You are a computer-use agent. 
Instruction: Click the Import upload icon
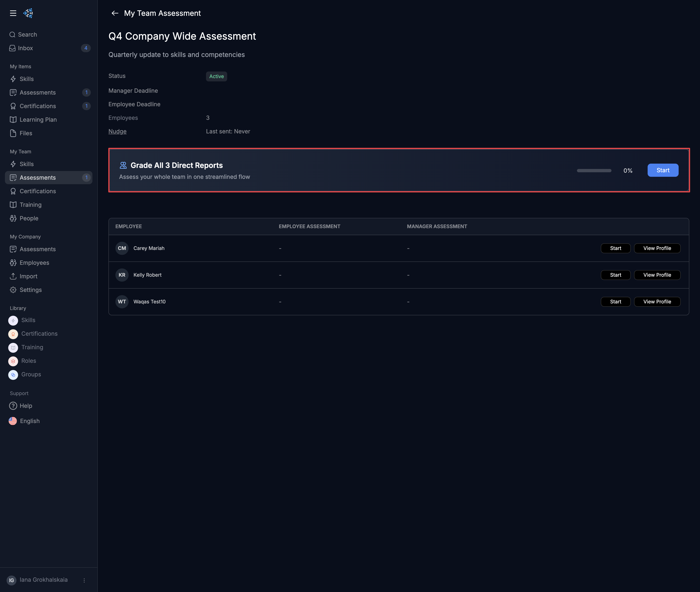coord(13,276)
